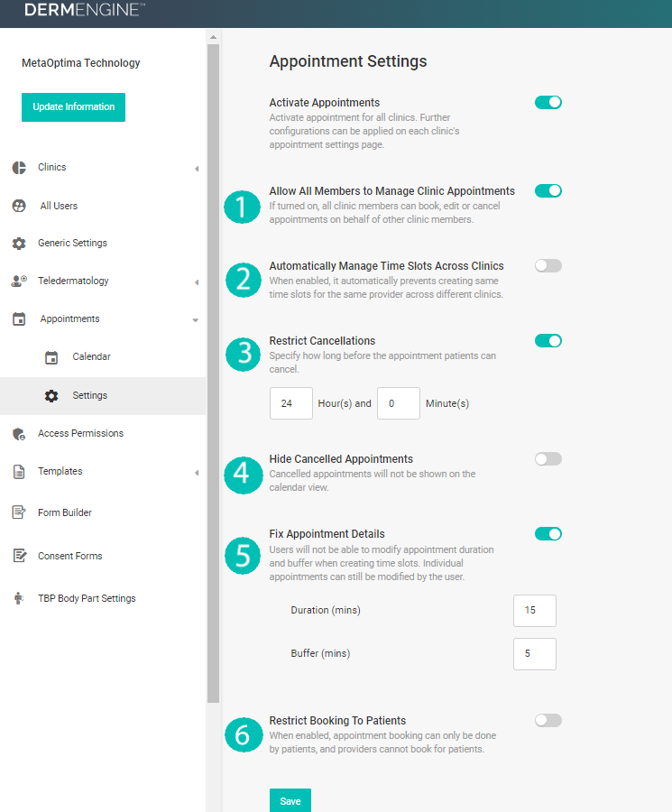Click the Teledermatology menu label
The image size is (672, 812).
coord(73,281)
